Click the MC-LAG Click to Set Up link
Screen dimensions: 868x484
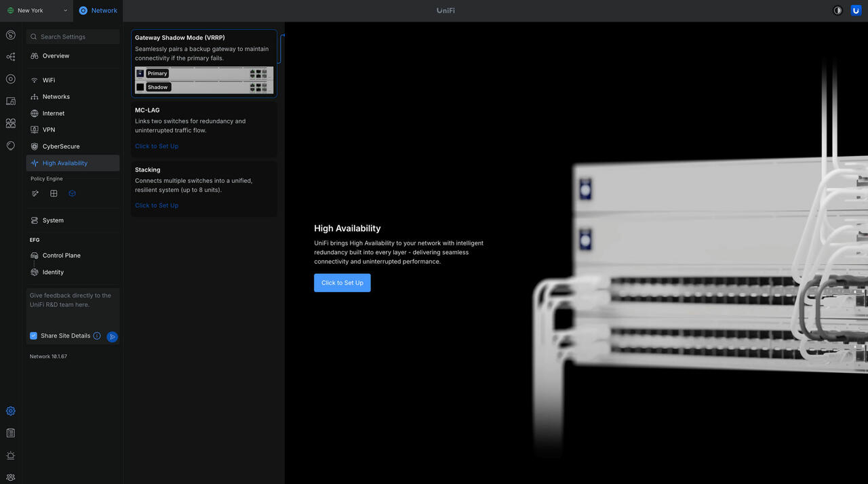(157, 146)
